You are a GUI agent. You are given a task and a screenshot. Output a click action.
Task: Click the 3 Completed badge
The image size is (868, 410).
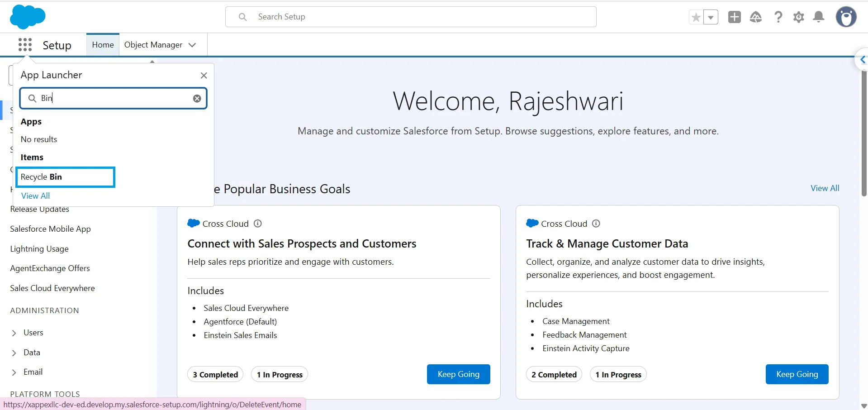click(215, 375)
